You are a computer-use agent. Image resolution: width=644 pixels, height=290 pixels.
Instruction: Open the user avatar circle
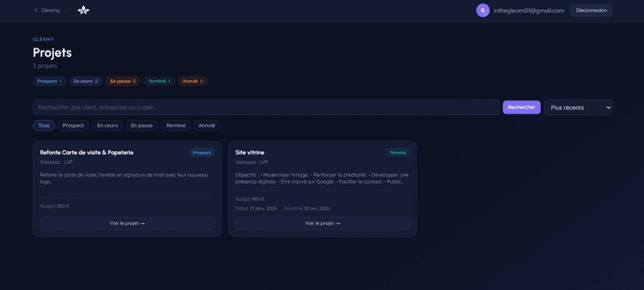click(482, 10)
